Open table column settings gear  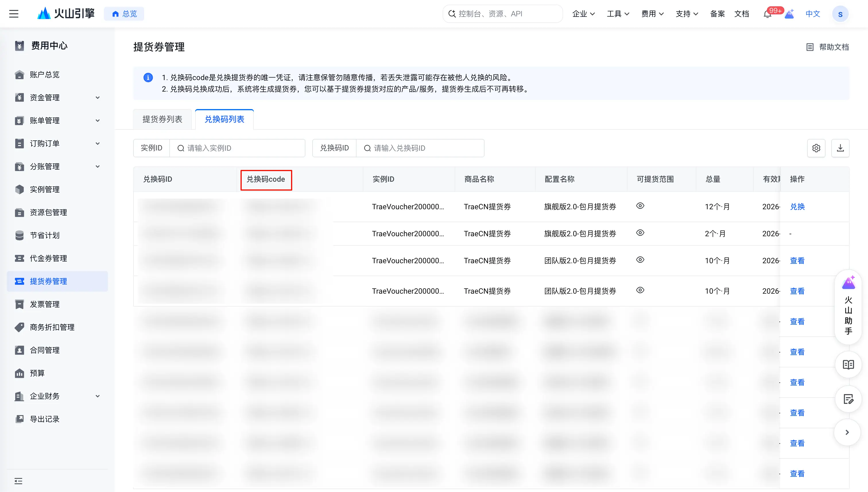coord(816,148)
